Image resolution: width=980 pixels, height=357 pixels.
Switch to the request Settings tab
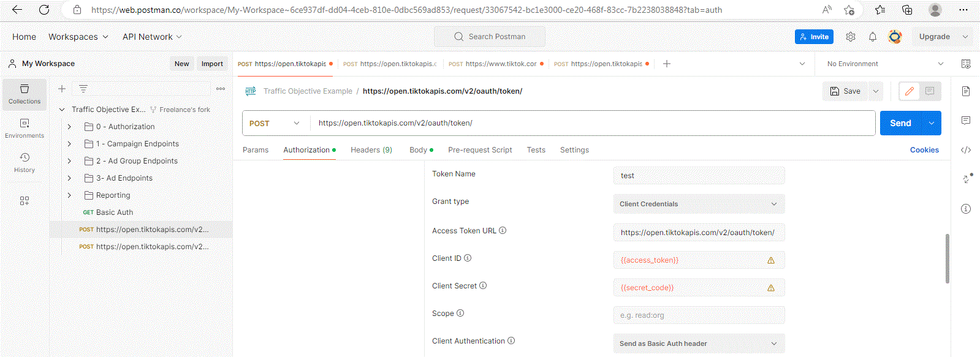pyautogui.click(x=574, y=150)
